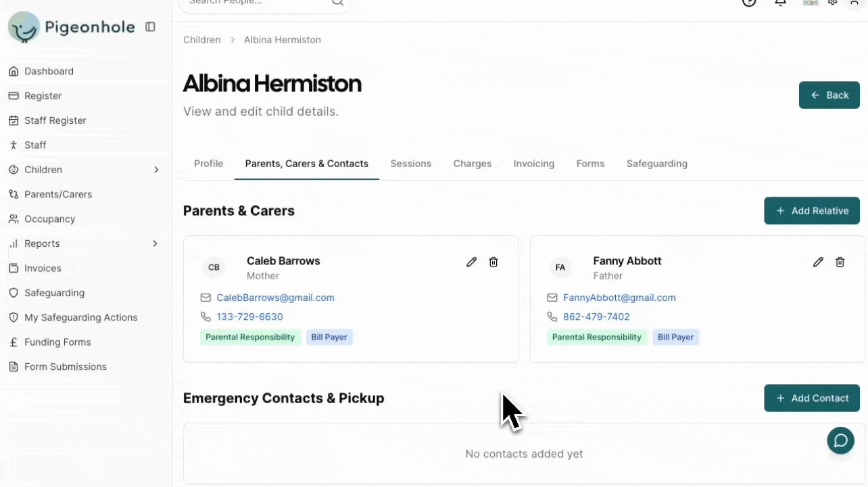The height and width of the screenshot is (487, 868).
Task: Click the Pigeonhole bird logo
Action: (24, 27)
